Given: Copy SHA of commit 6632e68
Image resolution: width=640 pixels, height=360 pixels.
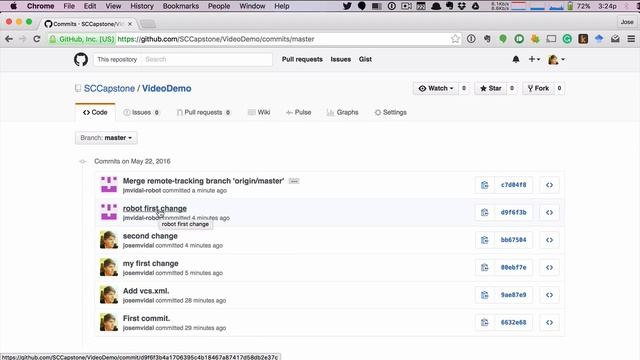Looking at the screenshot, I should pyautogui.click(x=484, y=322).
